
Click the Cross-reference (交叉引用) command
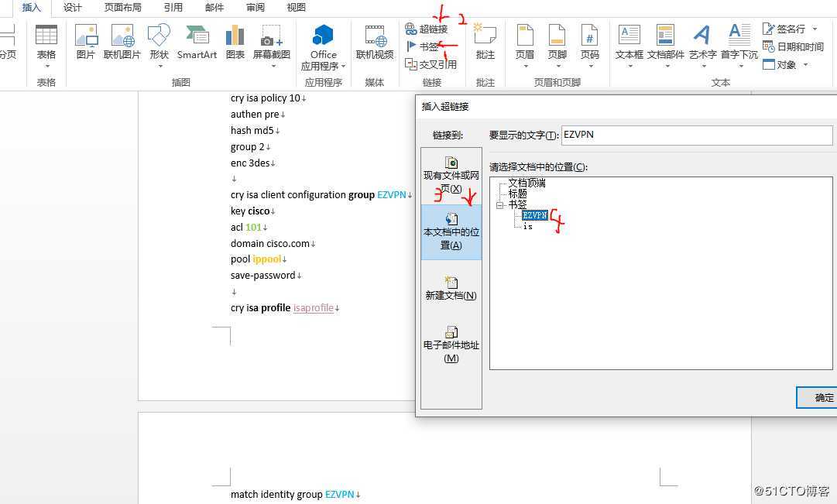coord(431,64)
